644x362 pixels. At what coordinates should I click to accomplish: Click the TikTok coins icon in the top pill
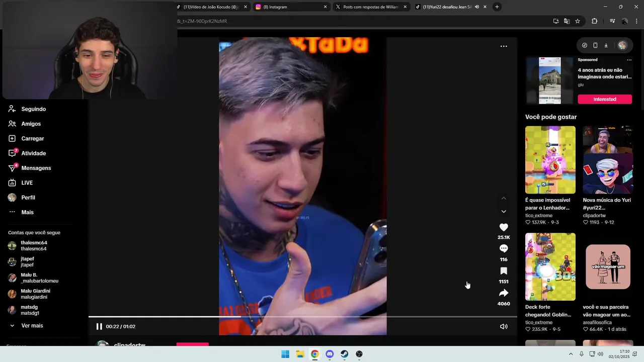pyautogui.click(x=585, y=45)
